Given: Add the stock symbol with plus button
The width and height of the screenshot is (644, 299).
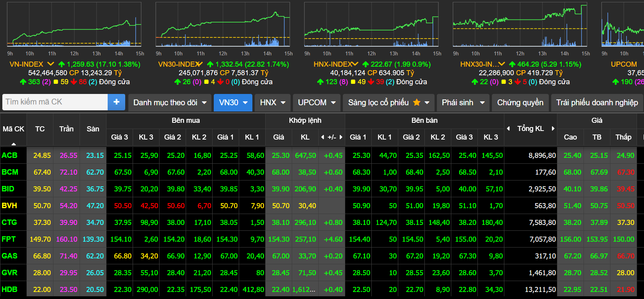Looking at the screenshot, I should click(116, 102).
